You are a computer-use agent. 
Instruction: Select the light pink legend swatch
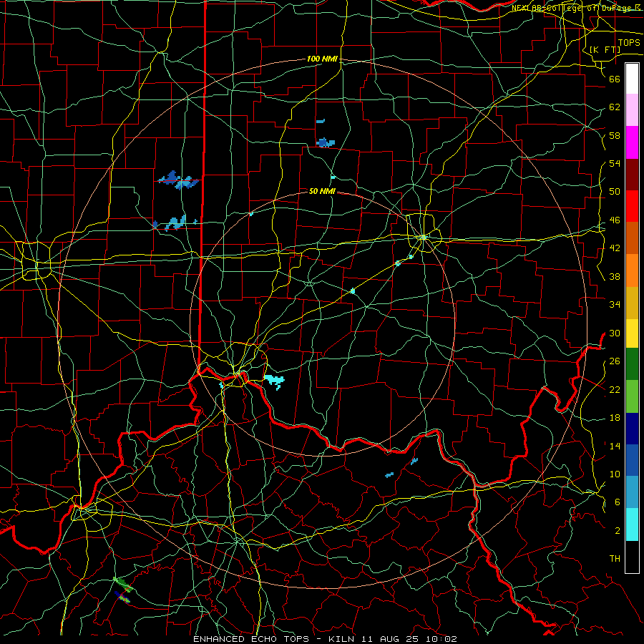point(632,110)
